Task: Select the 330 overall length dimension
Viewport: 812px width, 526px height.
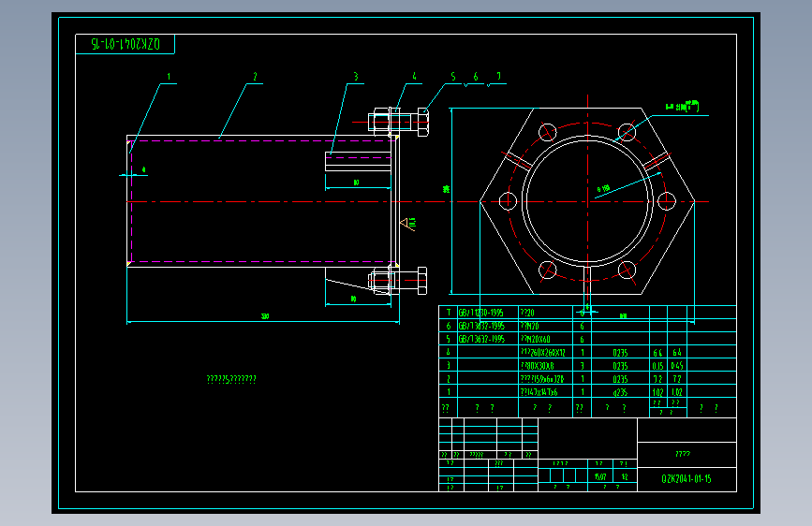Action: (265, 316)
